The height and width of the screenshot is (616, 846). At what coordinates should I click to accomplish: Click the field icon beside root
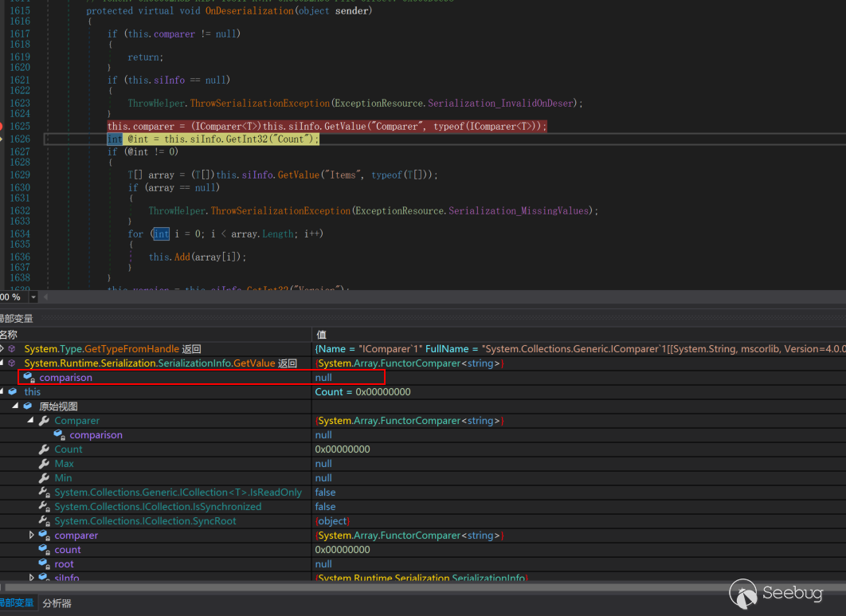[45, 564]
